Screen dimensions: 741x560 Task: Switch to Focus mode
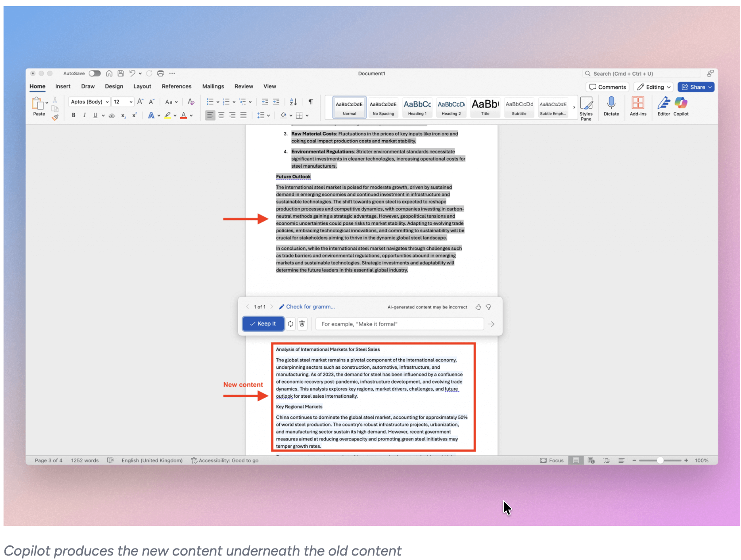tap(552, 460)
